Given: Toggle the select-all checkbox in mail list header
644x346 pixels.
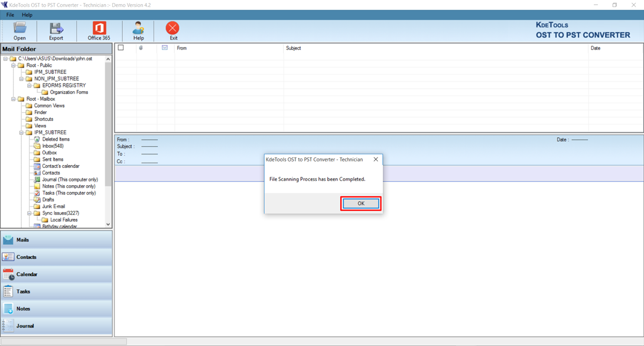Looking at the screenshot, I should pos(121,48).
